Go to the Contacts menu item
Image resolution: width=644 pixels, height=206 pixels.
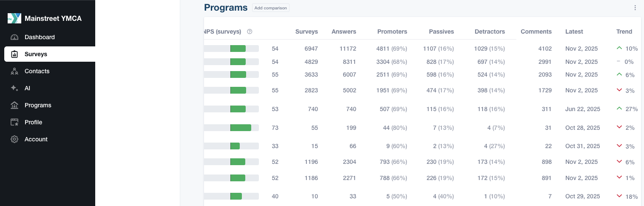pyautogui.click(x=37, y=71)
